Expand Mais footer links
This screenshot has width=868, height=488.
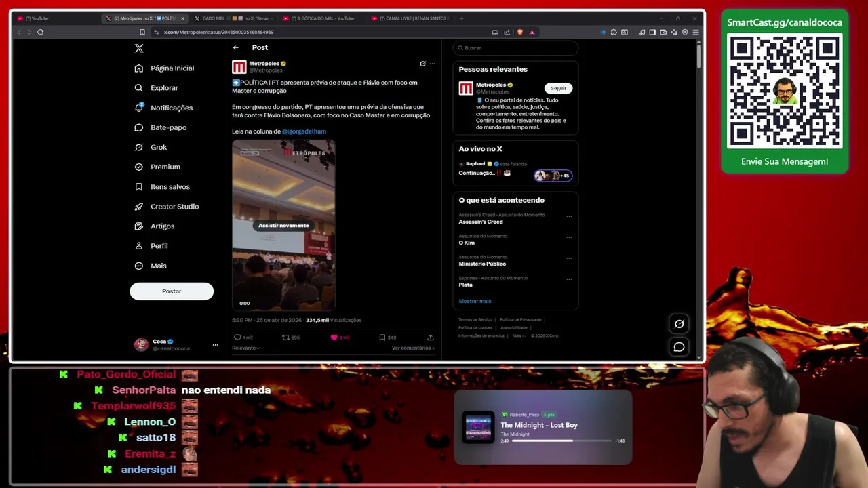519,335
